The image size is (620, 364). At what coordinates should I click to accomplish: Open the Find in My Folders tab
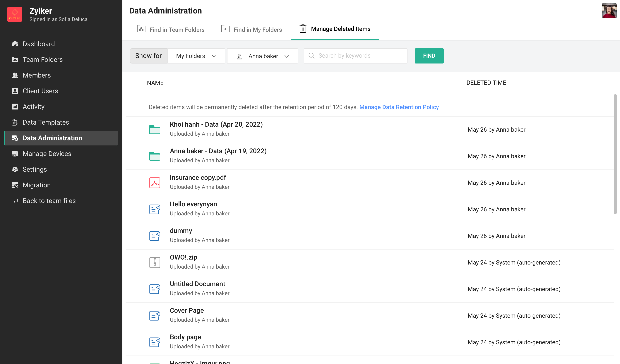(251, 30)
